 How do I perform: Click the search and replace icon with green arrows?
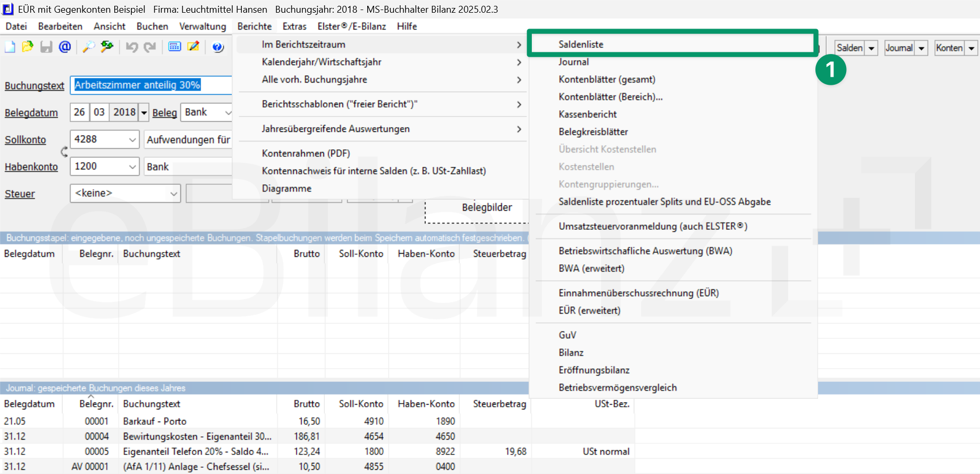coord(107,47)
